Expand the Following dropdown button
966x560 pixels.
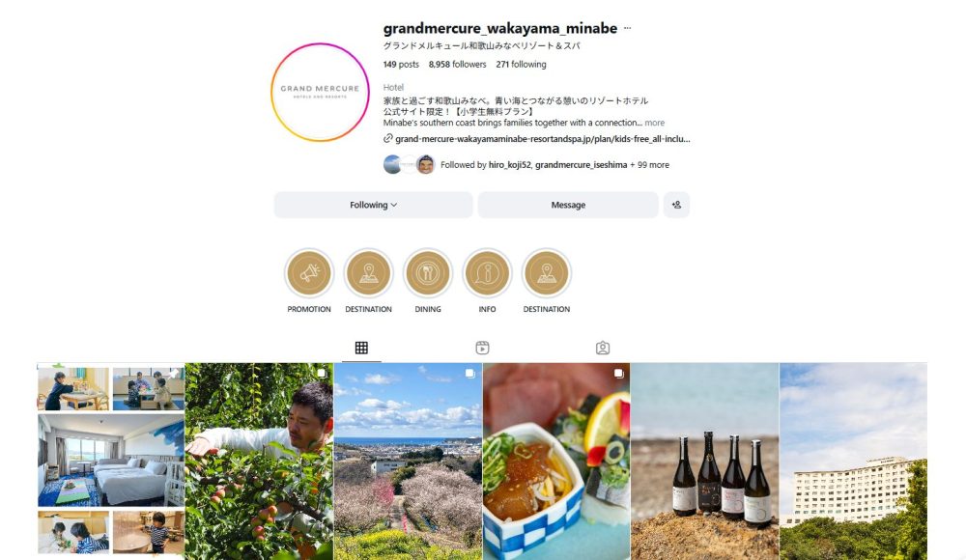[x=373, y=205]
